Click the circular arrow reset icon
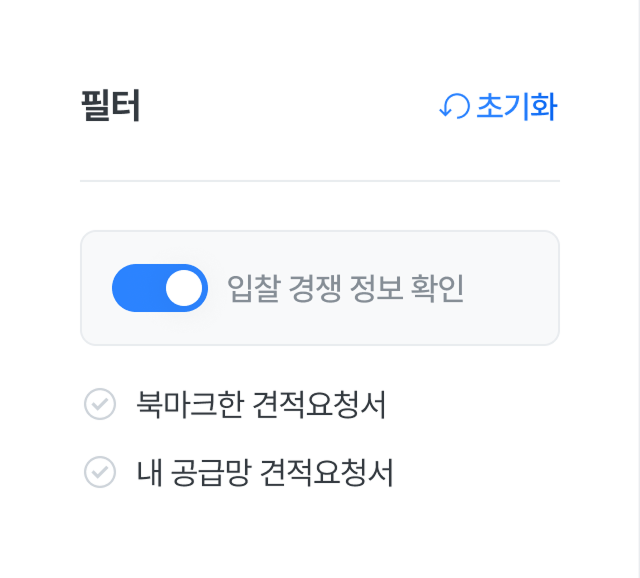This screenshot has height=578, width=640. click(454, 106)
